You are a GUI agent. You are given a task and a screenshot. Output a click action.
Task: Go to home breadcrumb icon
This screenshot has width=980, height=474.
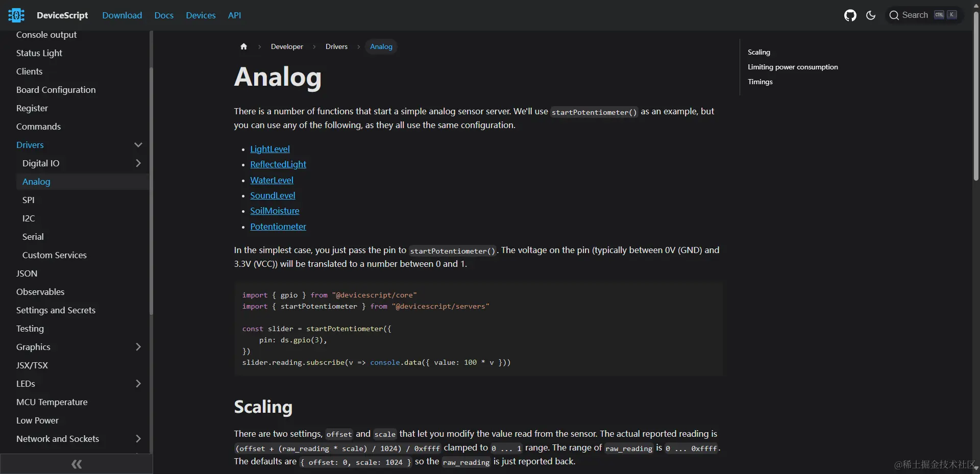click(243, 46)
